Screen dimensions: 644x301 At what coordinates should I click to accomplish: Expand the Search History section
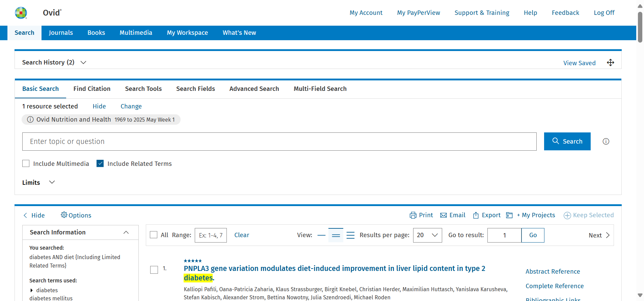coord(83,62)
